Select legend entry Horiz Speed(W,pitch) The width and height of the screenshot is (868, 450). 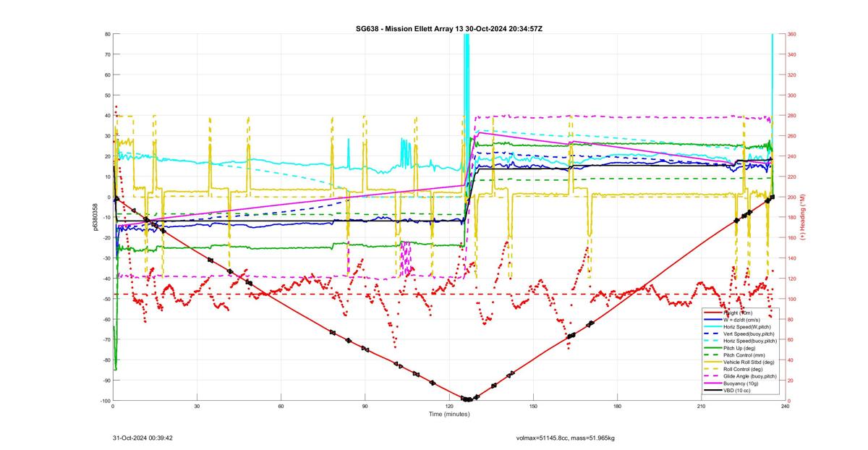[747, 327]
